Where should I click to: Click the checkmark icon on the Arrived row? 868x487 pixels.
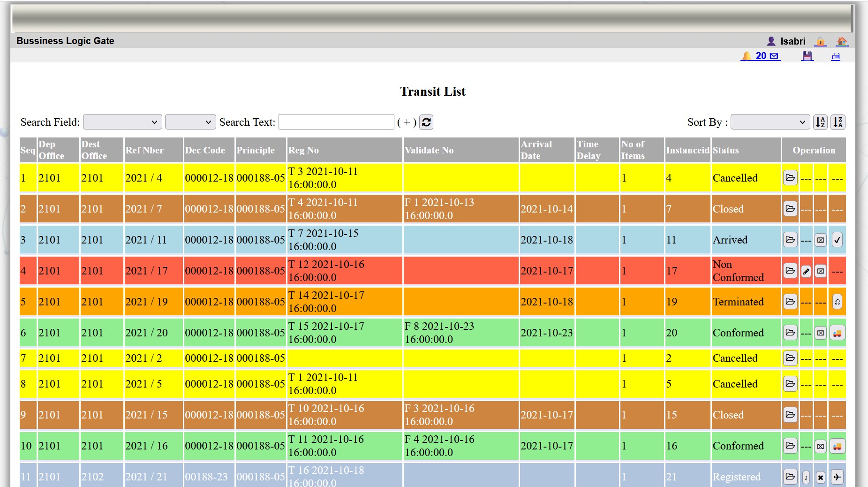837,240
